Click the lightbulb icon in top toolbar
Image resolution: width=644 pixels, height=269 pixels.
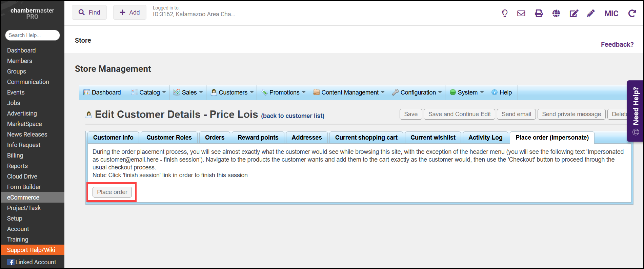[x=505, y=14]
